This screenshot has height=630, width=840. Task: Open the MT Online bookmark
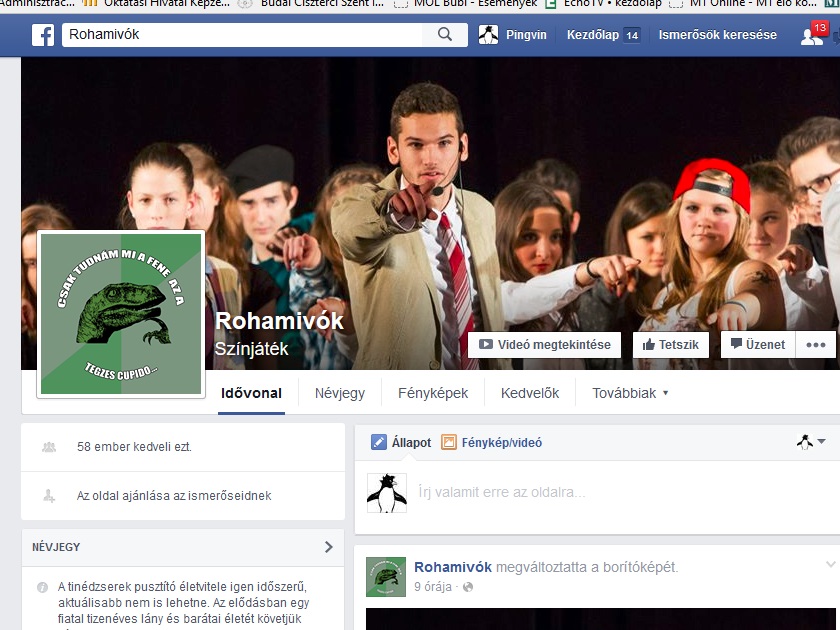click(x=742, y=3)
